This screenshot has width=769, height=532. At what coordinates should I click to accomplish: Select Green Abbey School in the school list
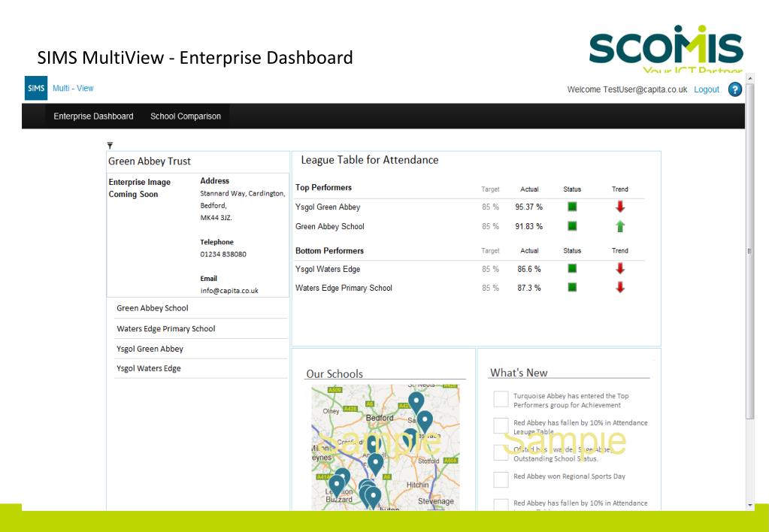click(201, 308)
